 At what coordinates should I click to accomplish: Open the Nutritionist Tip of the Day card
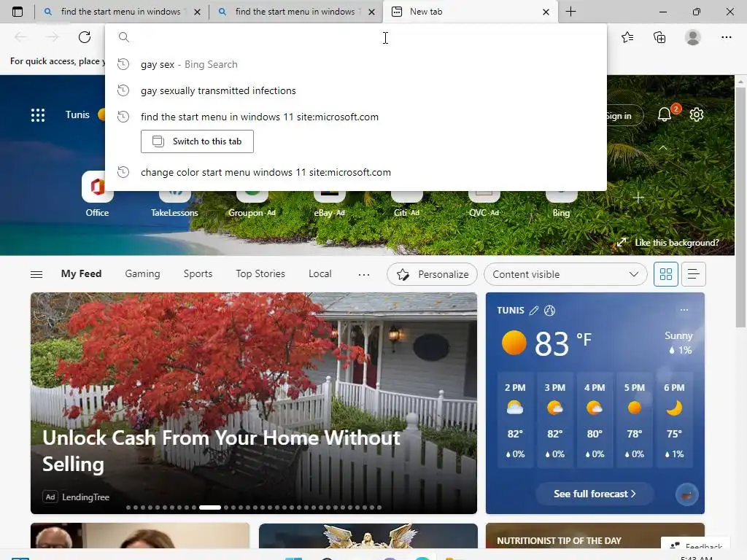click(x=595, y=536)
